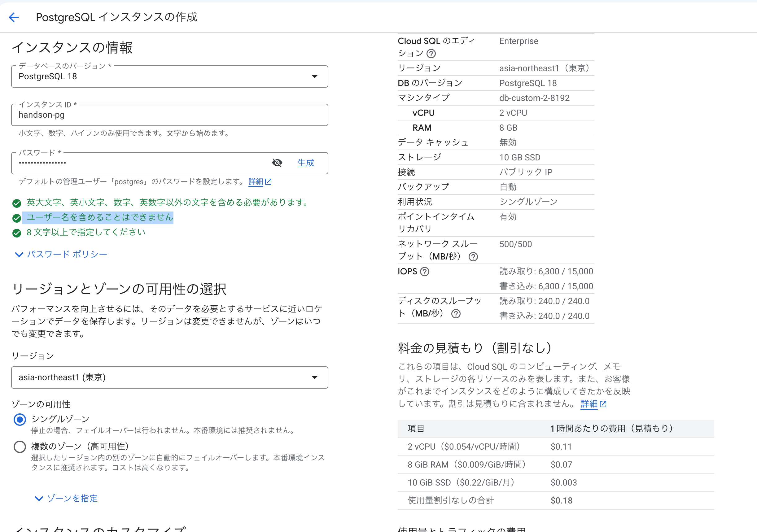757x532 pixels.
Task: Go back using the arrow icon
Action: [14, 17]
